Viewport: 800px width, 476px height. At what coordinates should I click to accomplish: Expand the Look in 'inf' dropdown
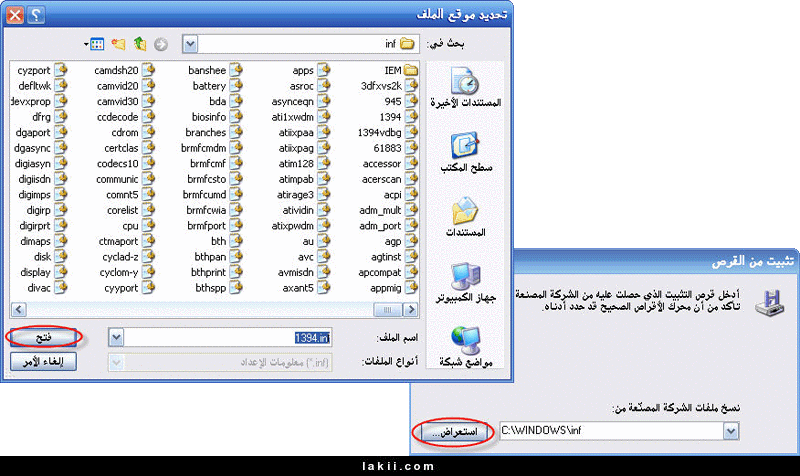[188, 44]
